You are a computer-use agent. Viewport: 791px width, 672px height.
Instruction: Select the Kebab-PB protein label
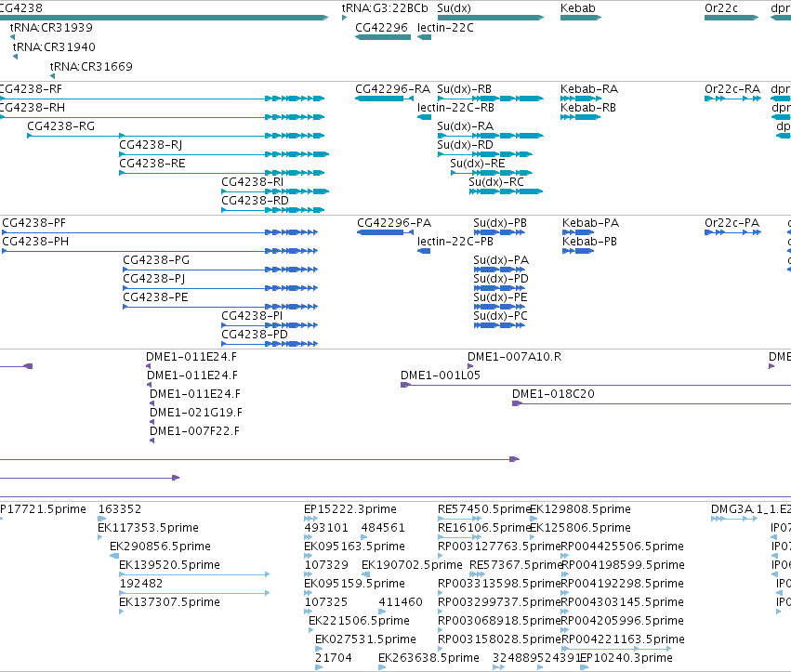[589, 242]
